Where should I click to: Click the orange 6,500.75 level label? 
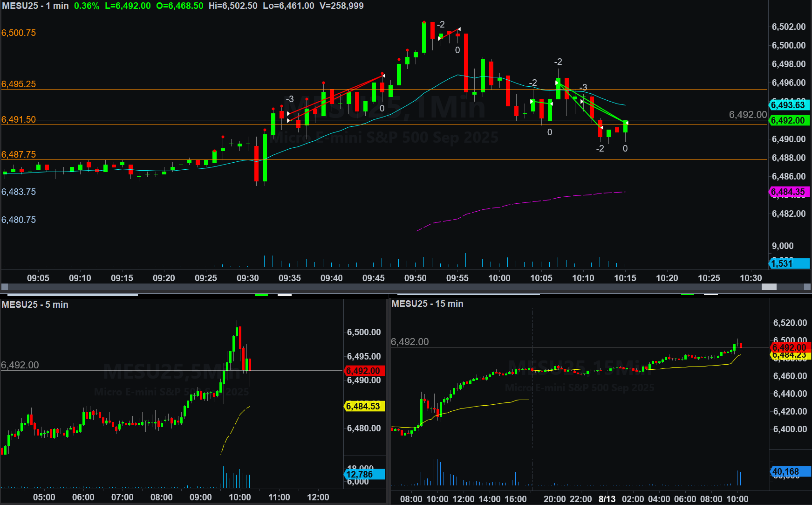[x=19, y=33]
